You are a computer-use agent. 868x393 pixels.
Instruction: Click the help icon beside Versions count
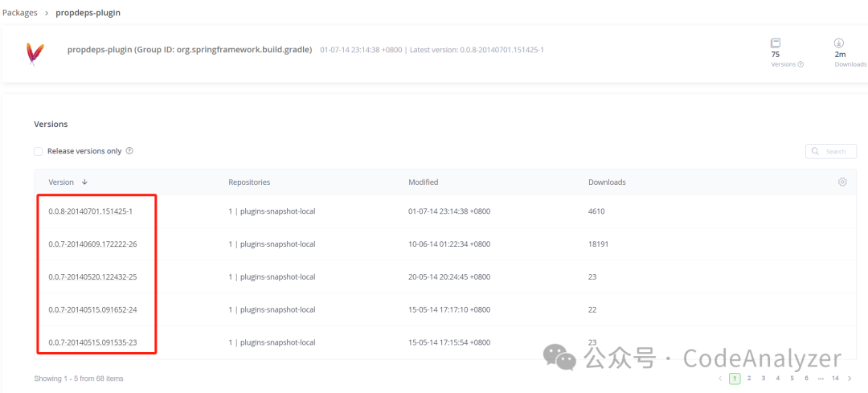click(801, 64)
